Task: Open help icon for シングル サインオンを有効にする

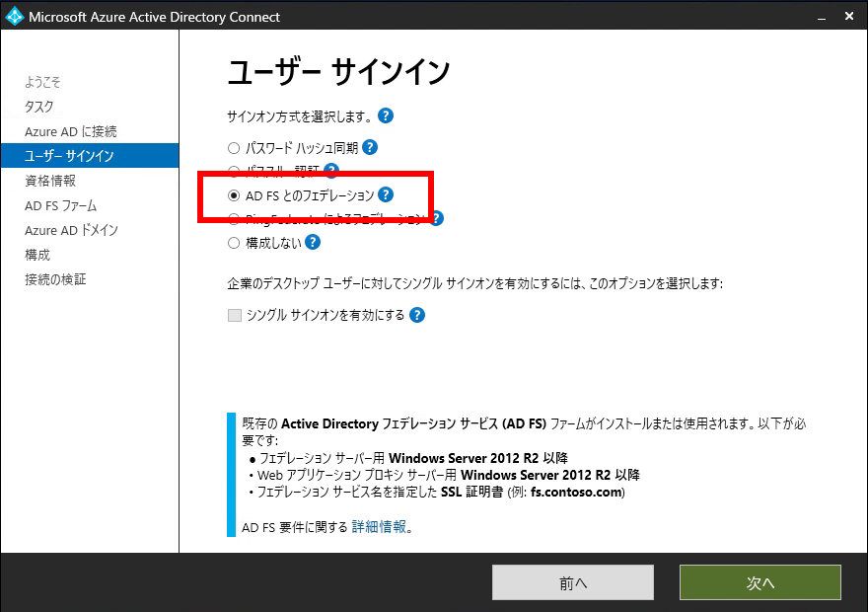Action: tap(417, 315)
